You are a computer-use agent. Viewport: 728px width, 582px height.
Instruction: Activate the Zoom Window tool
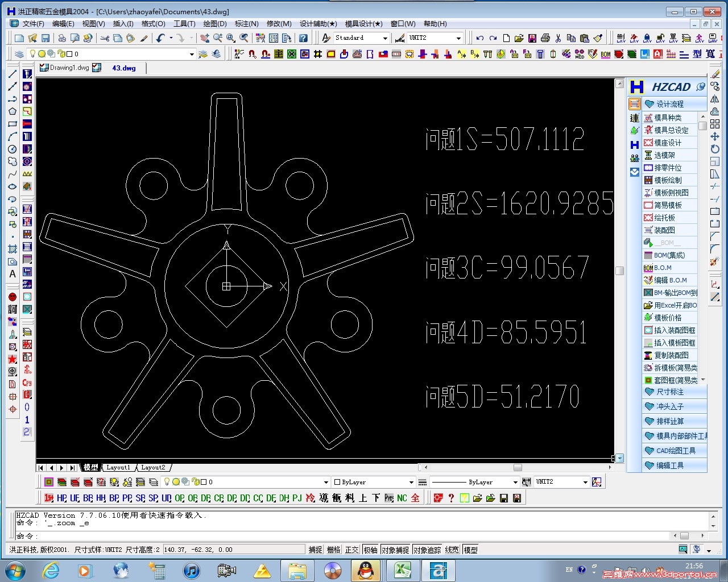click(231, 38)
